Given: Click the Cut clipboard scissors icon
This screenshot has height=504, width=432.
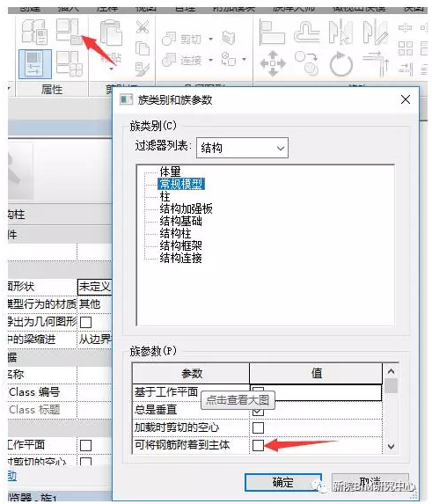Looking at the screenshot, I should coord(143,26).
